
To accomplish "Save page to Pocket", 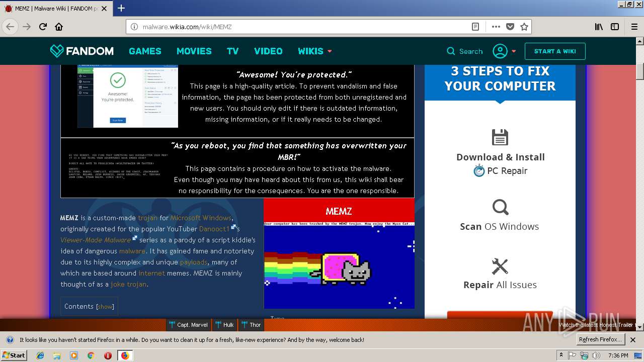I will coord(510,27).
